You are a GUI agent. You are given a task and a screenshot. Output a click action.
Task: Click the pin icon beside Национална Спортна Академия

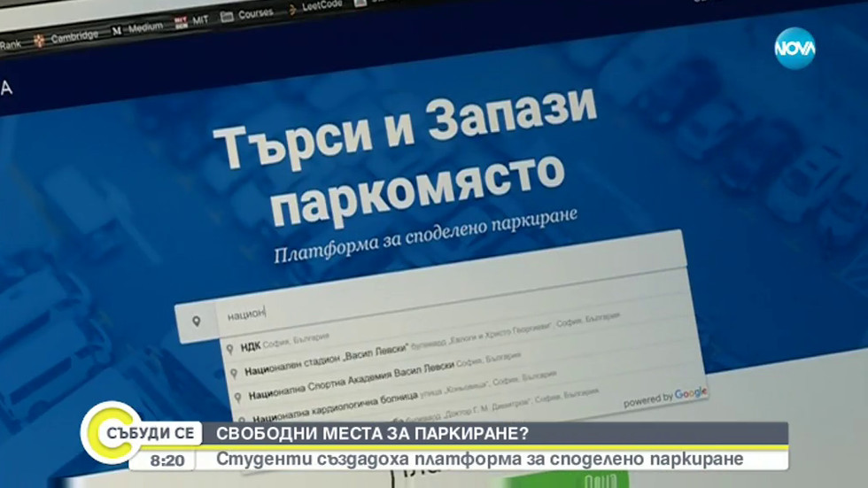[238, 398]
